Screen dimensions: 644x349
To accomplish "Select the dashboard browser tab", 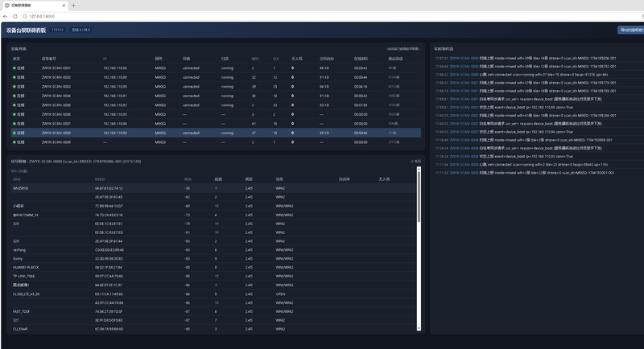I will pyautogui.click(x=35, y=6).
